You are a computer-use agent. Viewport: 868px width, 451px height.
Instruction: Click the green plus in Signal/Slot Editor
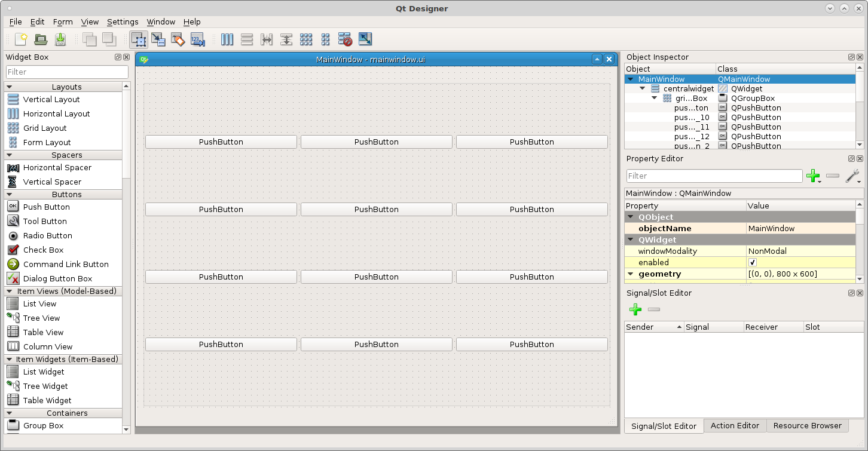[x=635, y=309]
